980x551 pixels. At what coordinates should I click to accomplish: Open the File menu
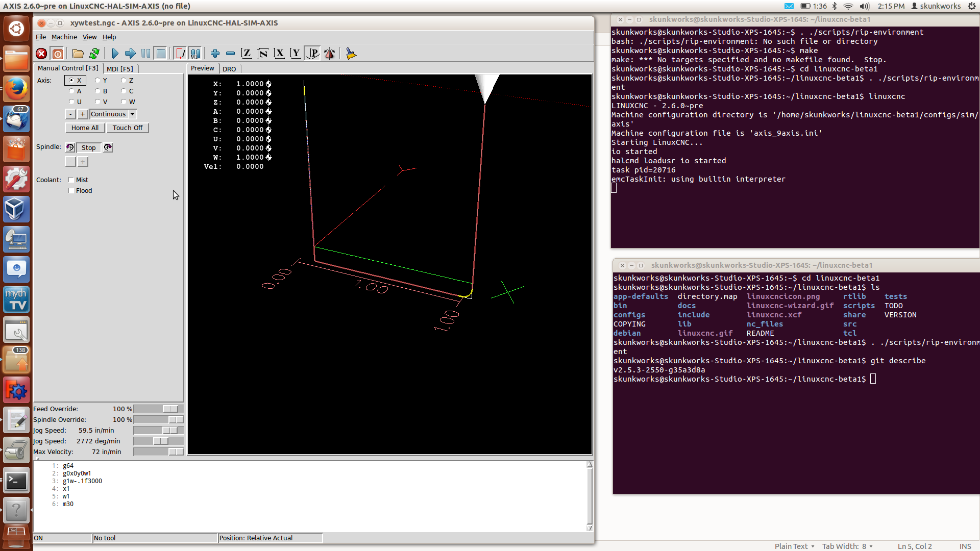pyautogui.click(x=41, y=37)
